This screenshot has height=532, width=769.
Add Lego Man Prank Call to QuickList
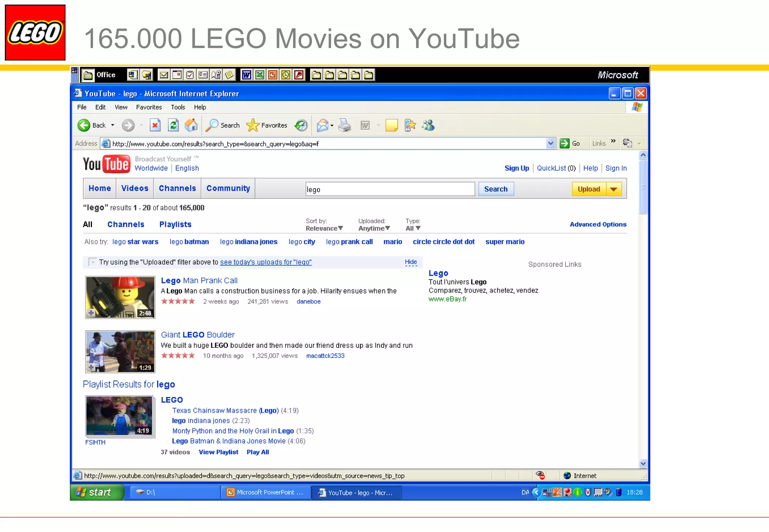(91, 313)
